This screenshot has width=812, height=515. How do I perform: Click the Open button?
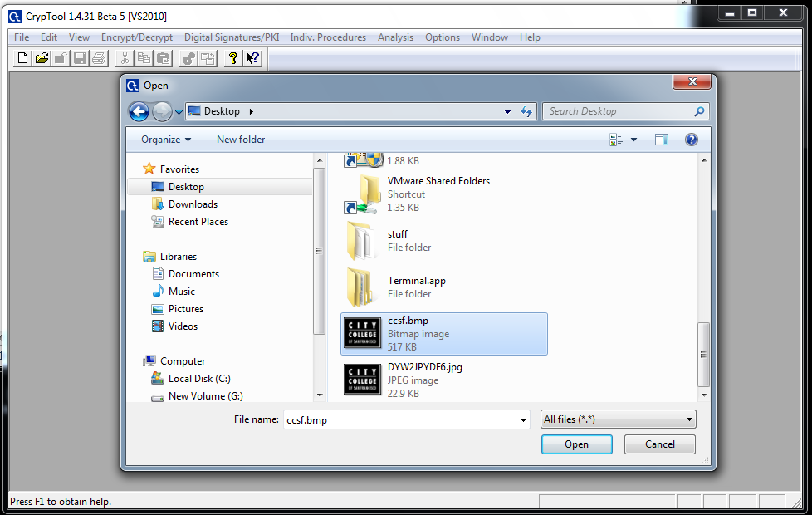576,444
